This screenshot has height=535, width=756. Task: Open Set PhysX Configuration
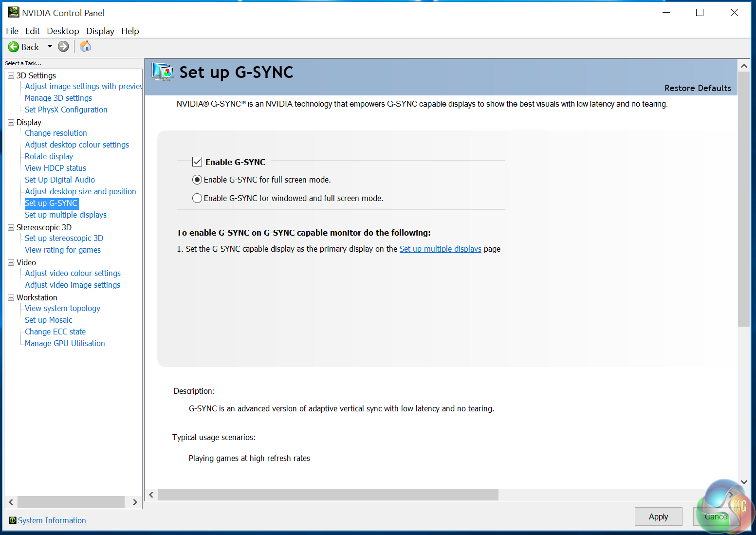tap(66, 110)
